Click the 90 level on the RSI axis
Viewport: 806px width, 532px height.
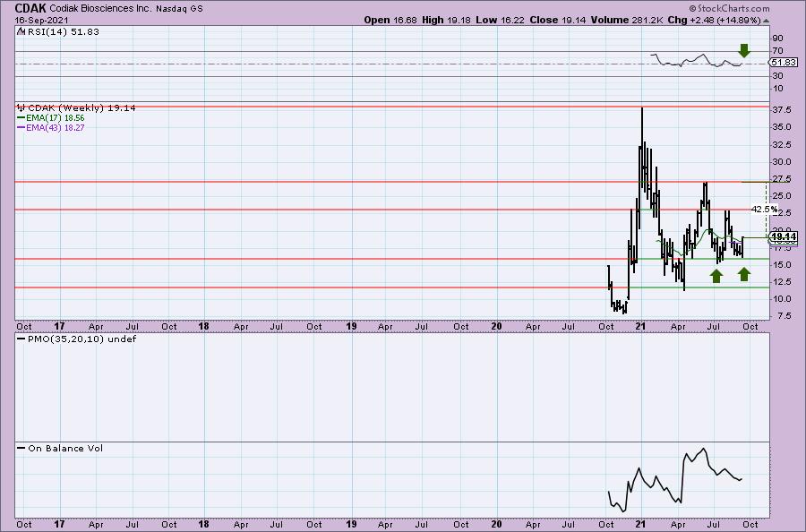(x=777, y=38)
